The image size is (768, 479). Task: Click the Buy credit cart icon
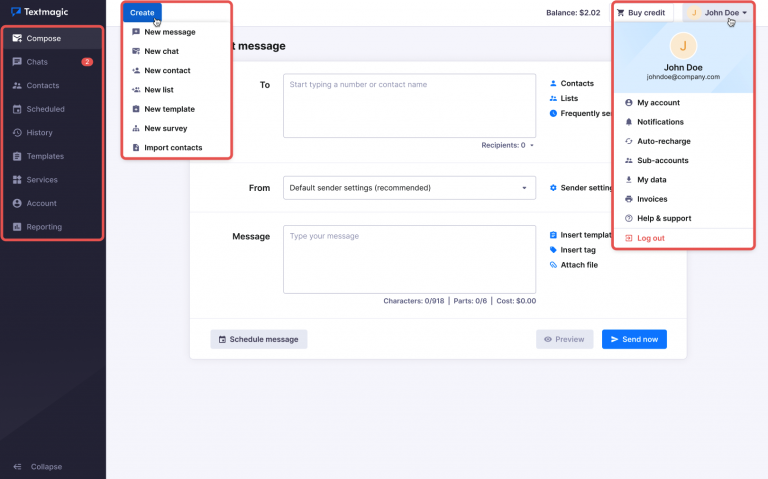click(x=621, y=13)
